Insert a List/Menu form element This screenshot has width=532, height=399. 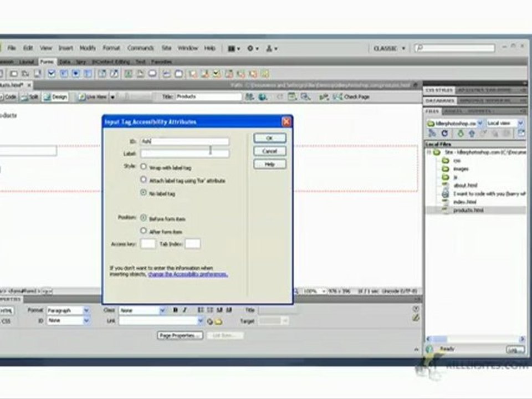[102, 74]
